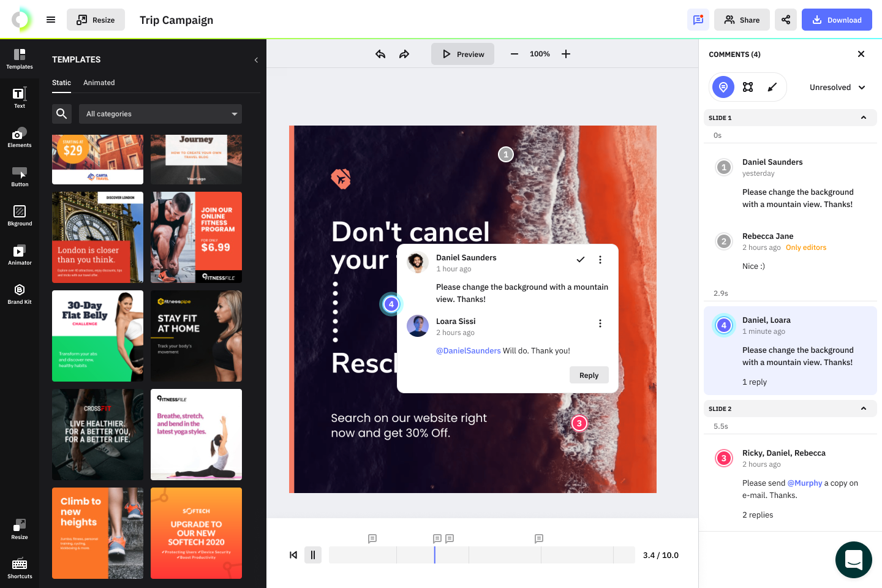882x588 pixels.
Task: Pause the timeline playback
Action: 313,555
